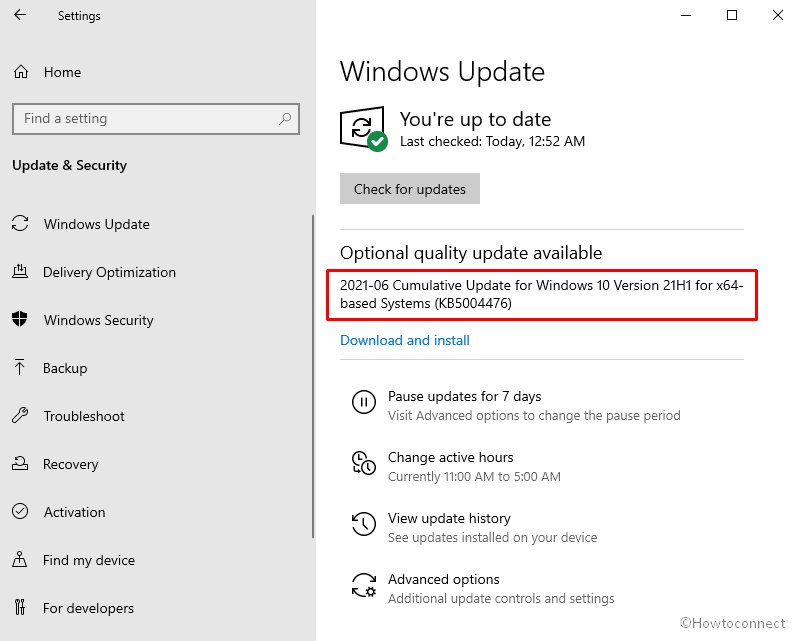Image resolution: width=795 pixels, height=641 pixels.
Task: Click the Advanced options gear icon
Action: (363, 588)
